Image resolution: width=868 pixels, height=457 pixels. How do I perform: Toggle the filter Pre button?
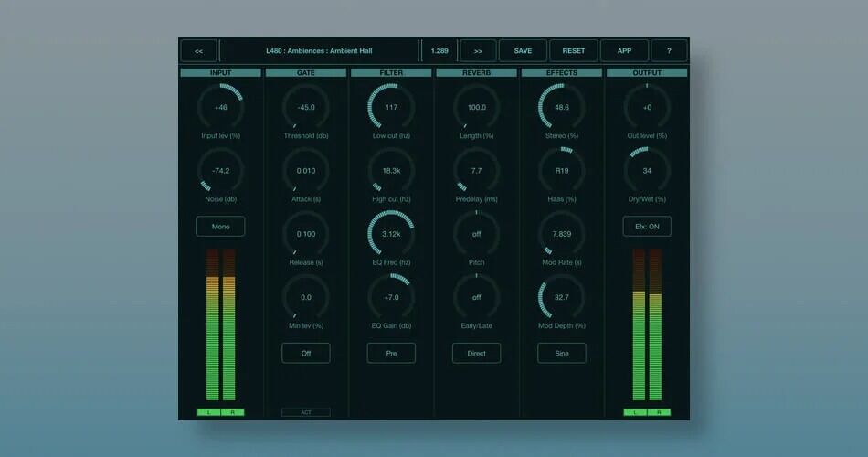tap(391, 354)
